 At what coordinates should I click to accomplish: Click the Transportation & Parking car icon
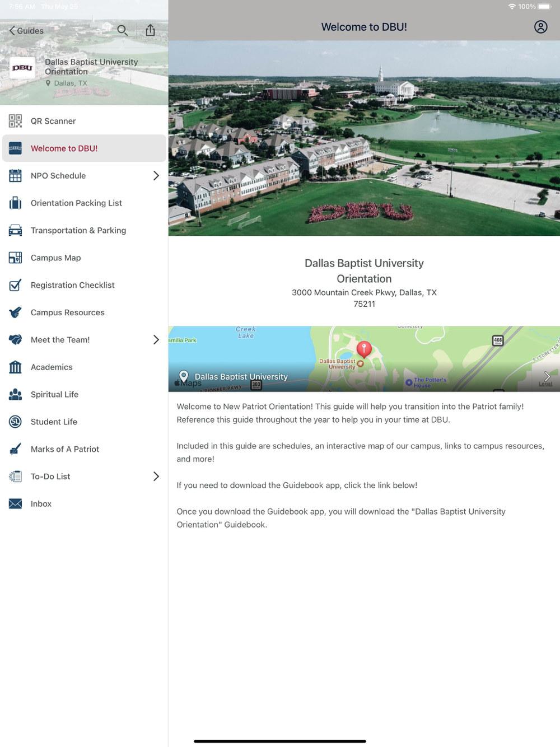click(x=16, y=230)
